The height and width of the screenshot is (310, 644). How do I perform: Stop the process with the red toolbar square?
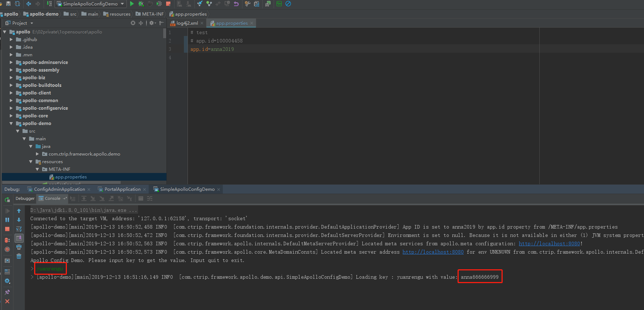[168, 4]
